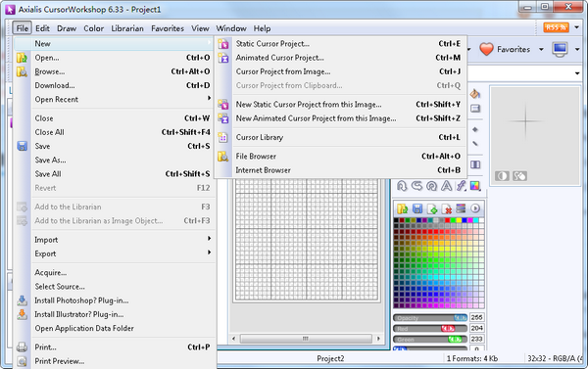The image size is (588, 369).
Task: Open the color gradient effects icon
Action: point(474,186)
